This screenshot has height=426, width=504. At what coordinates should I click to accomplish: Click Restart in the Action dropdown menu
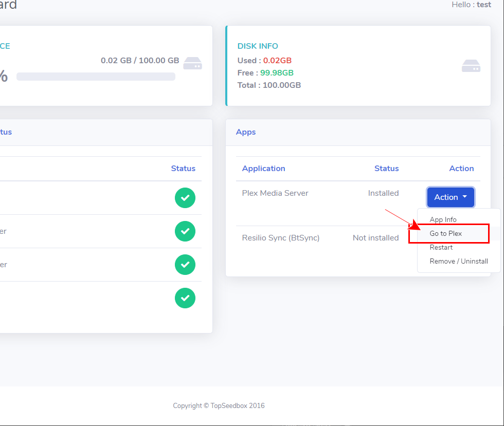[x=441, y=247]
